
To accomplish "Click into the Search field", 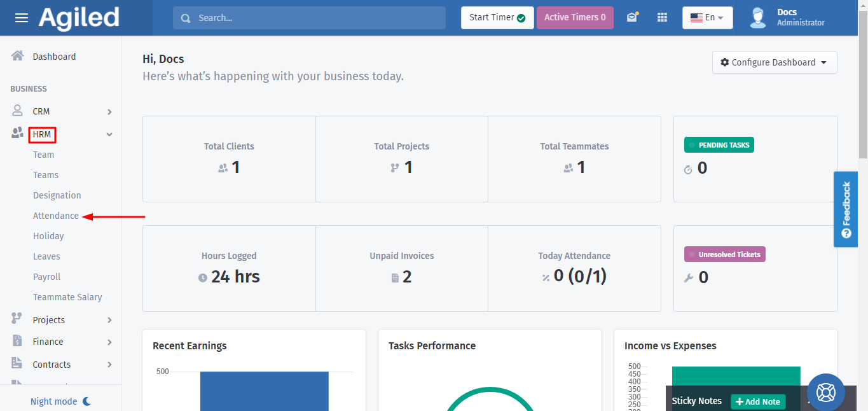I will 309,18.
